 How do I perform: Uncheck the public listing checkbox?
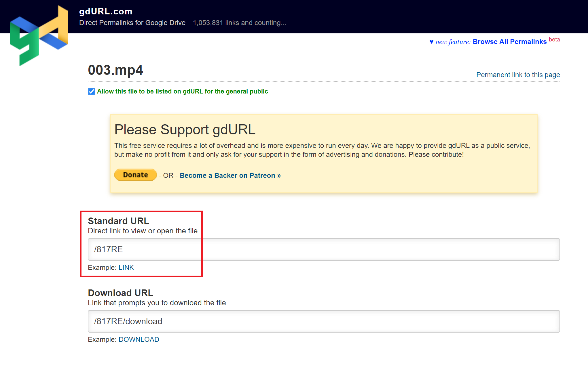(x=92, y=91)
